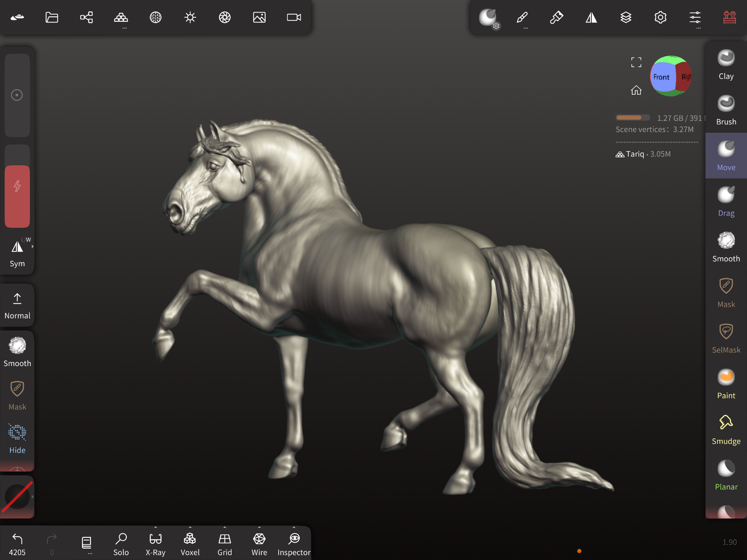The image size is (747, 560).
Task: Open the Lighting settings menu
Action: pos(190,17)
